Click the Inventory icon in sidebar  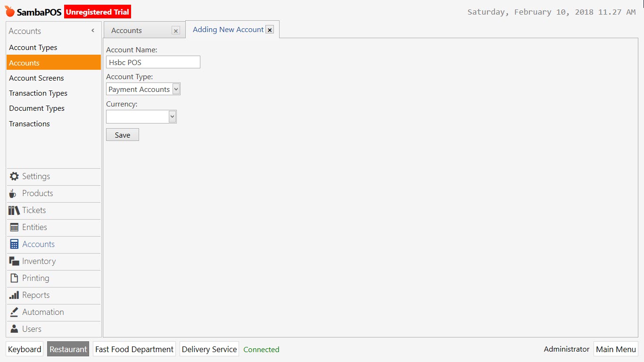coord(14,261)
